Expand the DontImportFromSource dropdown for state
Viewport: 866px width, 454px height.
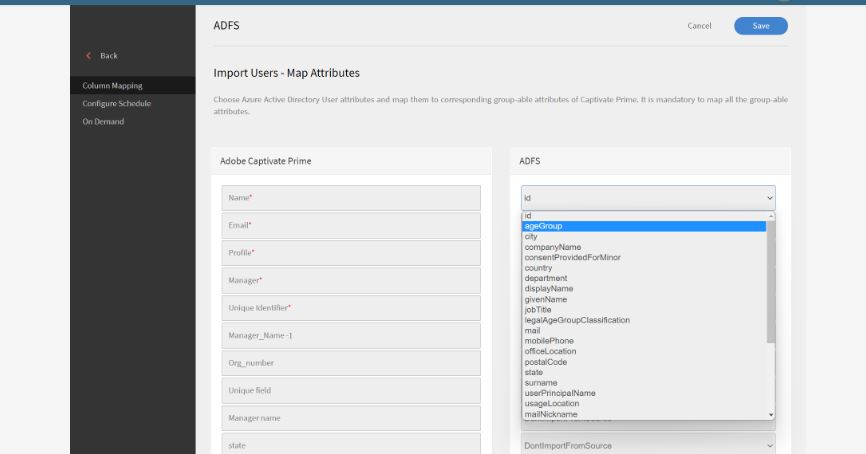pos(648,445)
